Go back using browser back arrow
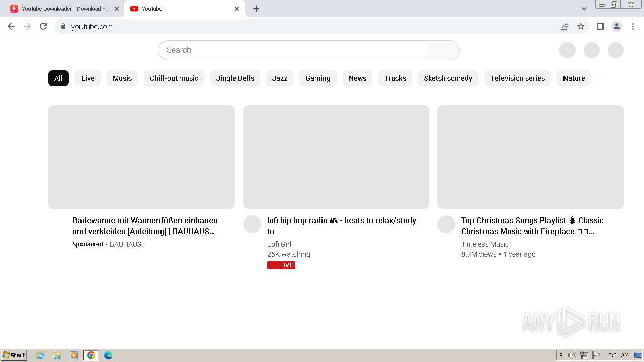 pos(11,26)
